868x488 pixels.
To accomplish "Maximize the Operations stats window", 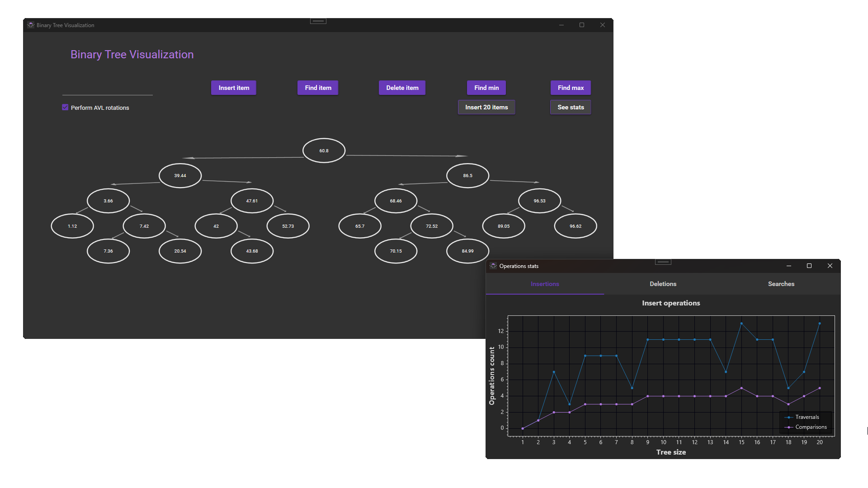I will click(809, 266).
